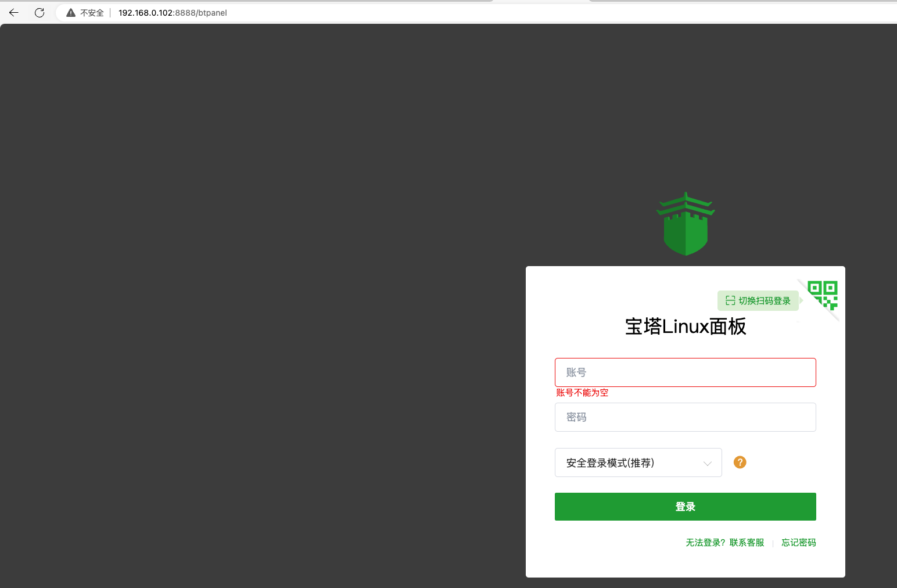The width and height of the screenshot is (897, 588).
Task: Switch to scan login via 切换扫码登录
Action: [758, 300]
